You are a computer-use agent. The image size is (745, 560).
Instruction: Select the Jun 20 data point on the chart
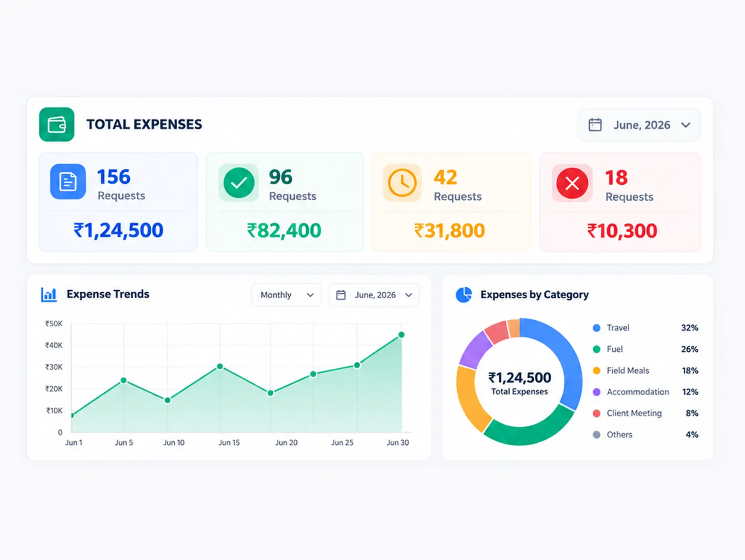[x=270, y=393]
